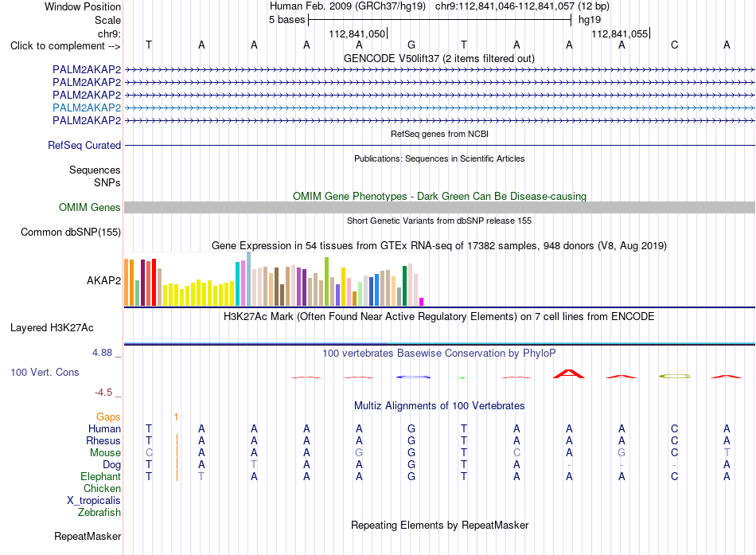The width and height of the screenshot is (756, 555).
Task: Click the tall lime-green GTEx bar
Action: tap(327, 281)
